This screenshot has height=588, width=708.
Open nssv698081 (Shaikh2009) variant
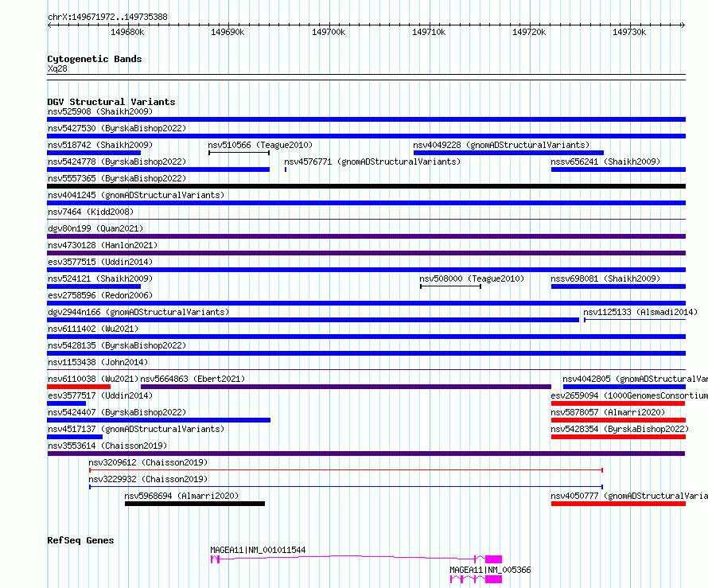(x=605, y=278)
